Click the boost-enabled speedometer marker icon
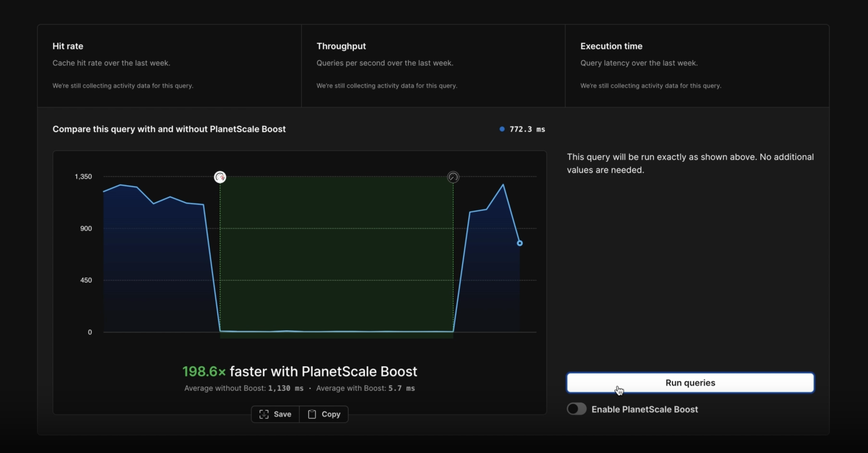Viewport: 868px width, 453px height. (x=220, y=177)
